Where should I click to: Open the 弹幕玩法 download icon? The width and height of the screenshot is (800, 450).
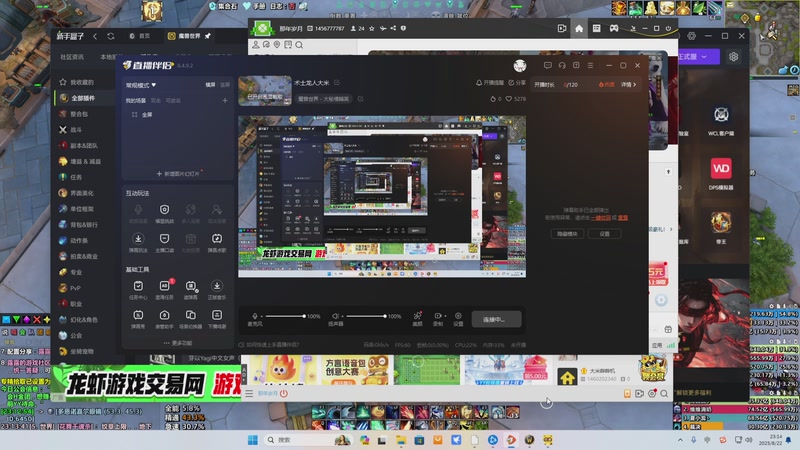(x=138, y=239)
